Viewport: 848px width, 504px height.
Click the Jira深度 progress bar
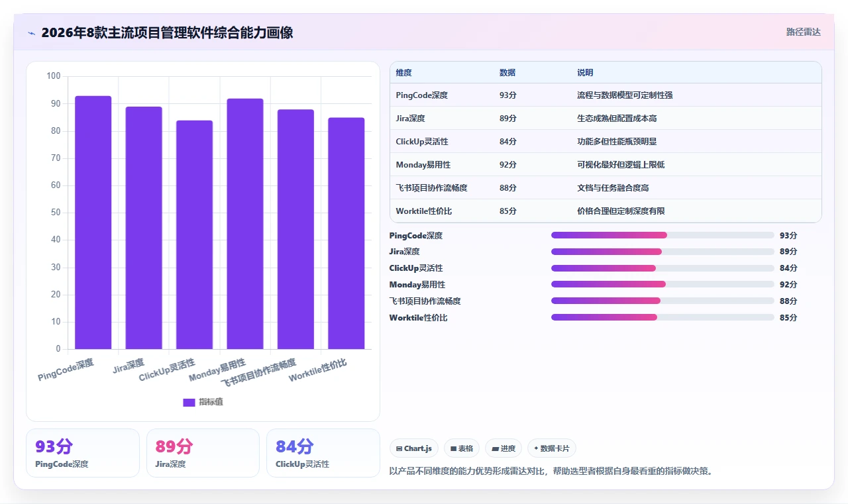662,252
